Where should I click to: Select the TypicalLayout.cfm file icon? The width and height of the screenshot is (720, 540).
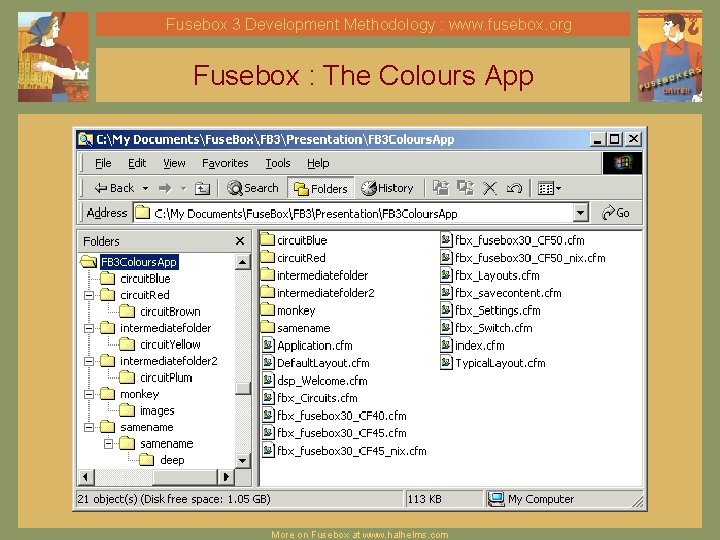click(x=446, y=362)
